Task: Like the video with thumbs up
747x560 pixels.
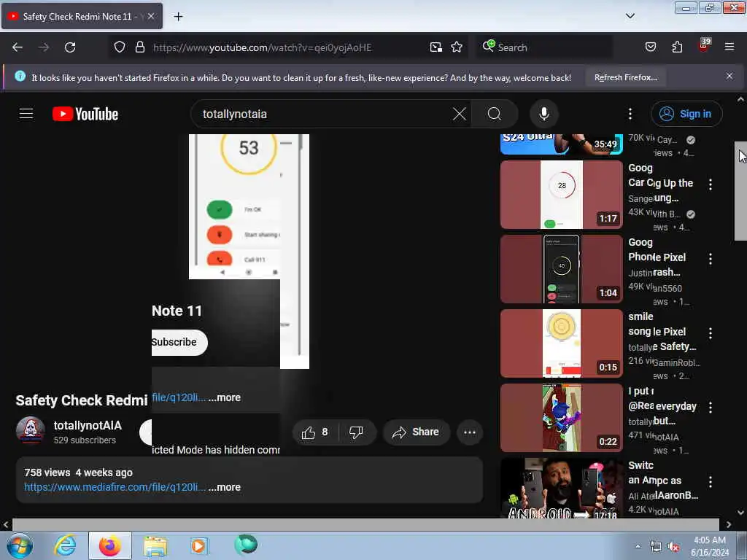Action: click(315, 432)
